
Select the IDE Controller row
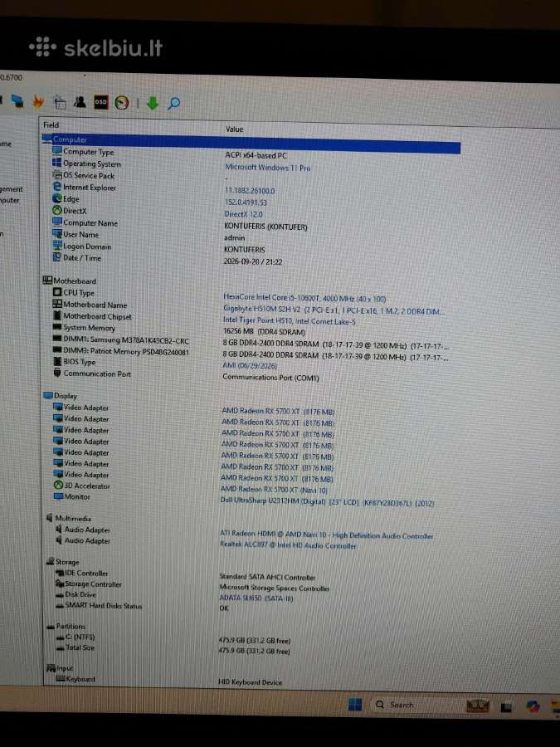(x=85, y=573)
